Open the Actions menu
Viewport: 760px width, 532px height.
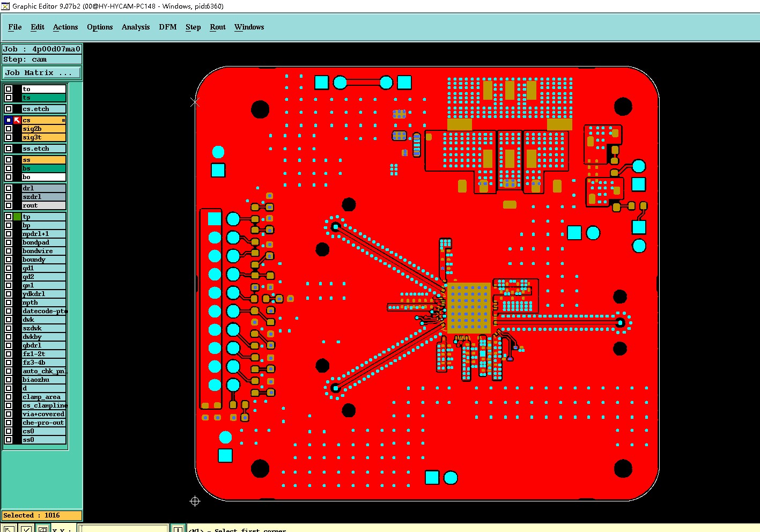pos(65,27)
